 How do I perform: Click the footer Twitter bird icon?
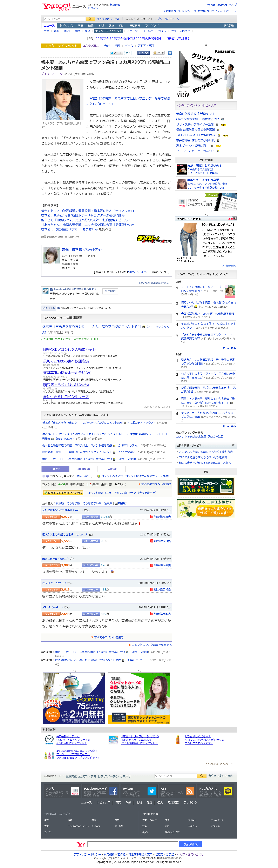pyautogui.click(x=151, y=791)
